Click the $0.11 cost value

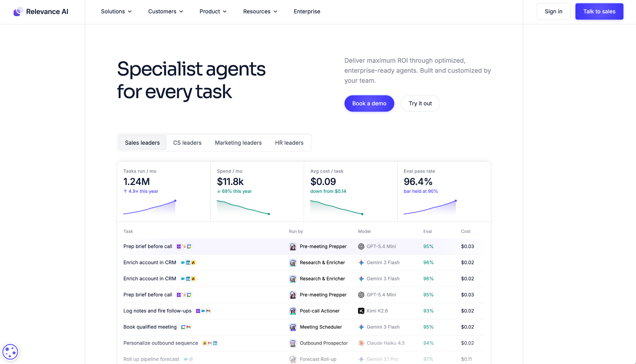click(x=466, y=359)
